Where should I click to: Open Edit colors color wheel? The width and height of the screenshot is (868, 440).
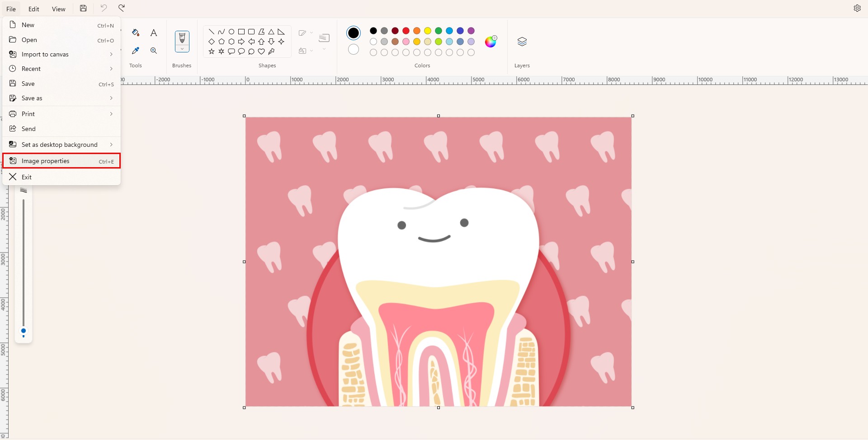pyautogui.click(x=491, y=42)
